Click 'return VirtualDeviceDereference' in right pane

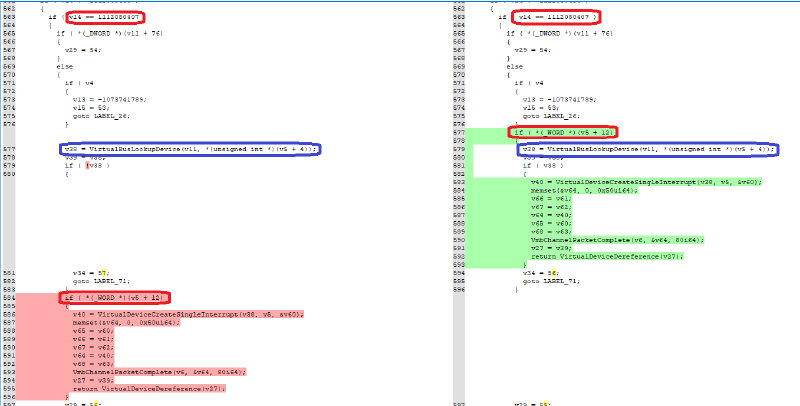tap(607, 256)
